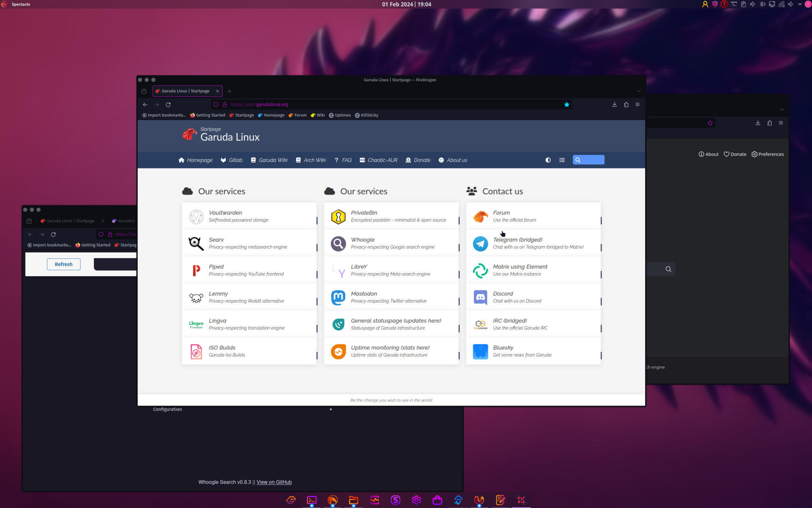Open the Piped YouTube frontend card

[250, 271]
